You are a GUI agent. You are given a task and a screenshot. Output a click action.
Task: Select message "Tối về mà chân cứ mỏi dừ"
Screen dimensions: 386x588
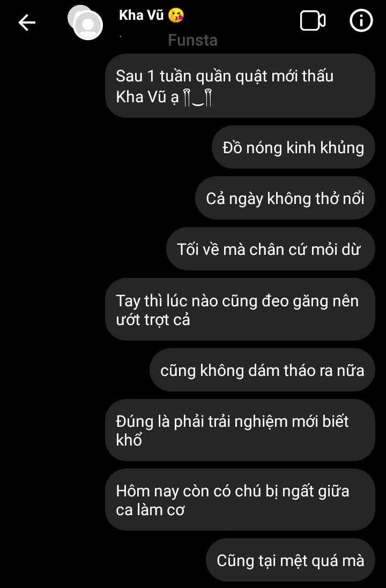tap(270, 249)
